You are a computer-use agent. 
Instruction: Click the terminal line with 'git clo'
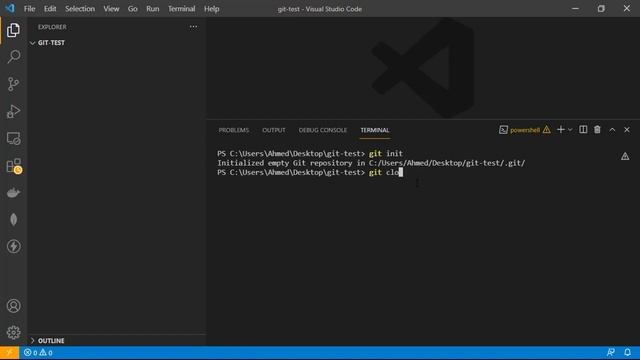click(x=310, y=172)
